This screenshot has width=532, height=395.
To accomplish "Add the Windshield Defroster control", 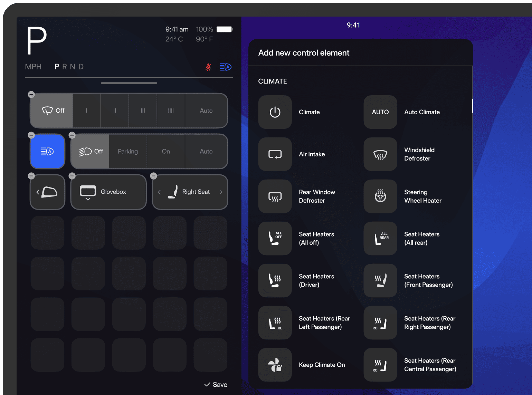I will coord(380,154).
